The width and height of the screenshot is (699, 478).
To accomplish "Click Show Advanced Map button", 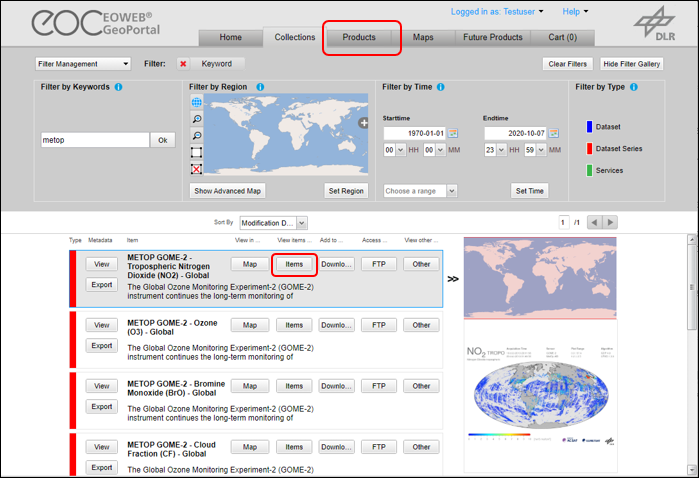I will point(227,191).
